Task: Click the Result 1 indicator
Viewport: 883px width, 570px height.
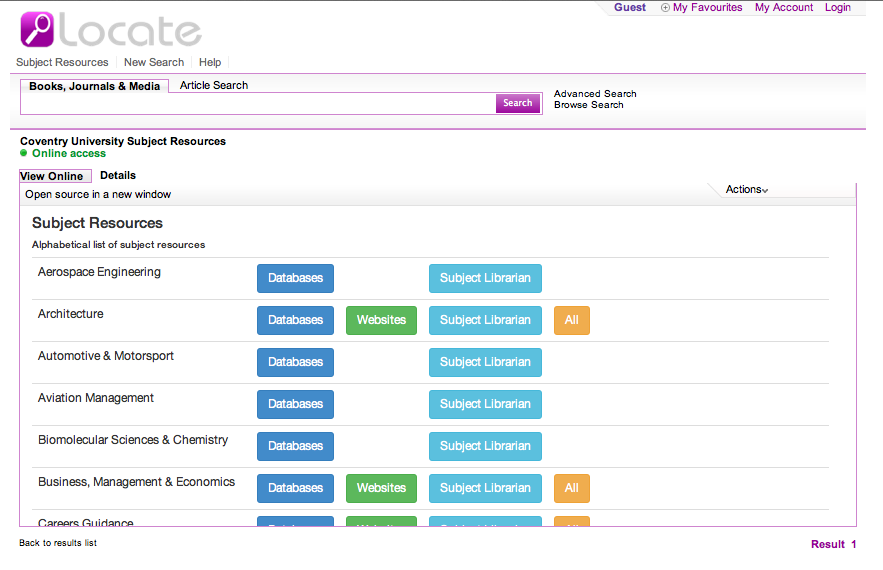Action: pos(833,545)
